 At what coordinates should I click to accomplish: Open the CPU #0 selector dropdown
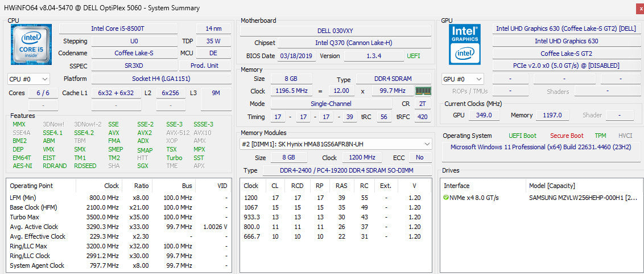(29, 79)
